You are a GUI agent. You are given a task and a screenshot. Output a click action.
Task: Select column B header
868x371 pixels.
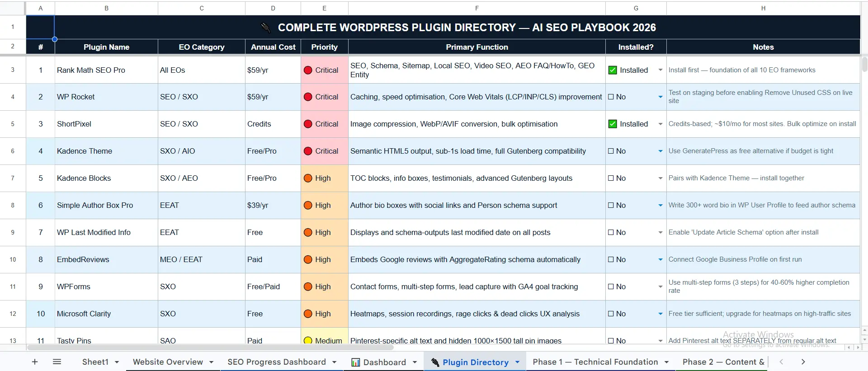pyautogui.click(x=106, y=8)
